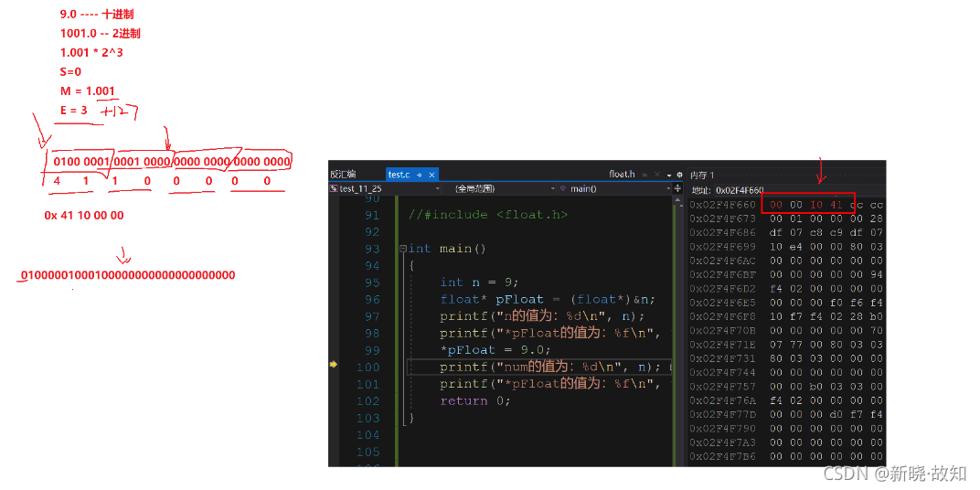
Task: Switch to the float.h preview tab
Action: point(622,174)
